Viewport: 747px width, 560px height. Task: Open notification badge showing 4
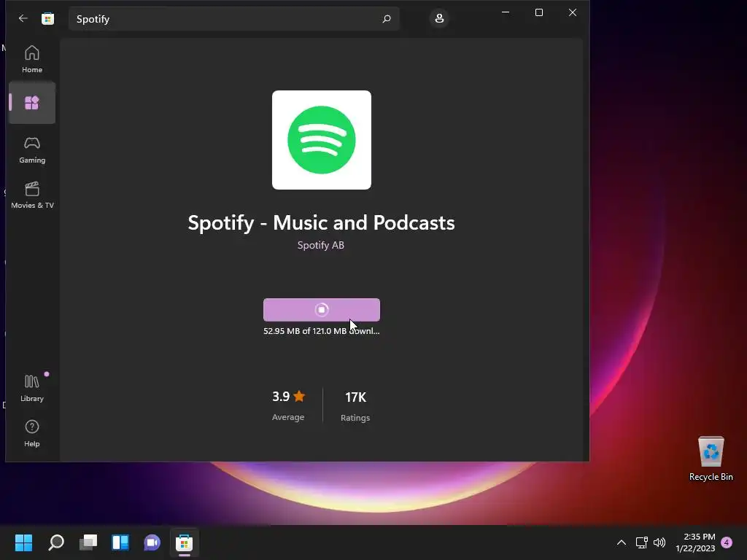coord(727,542)
